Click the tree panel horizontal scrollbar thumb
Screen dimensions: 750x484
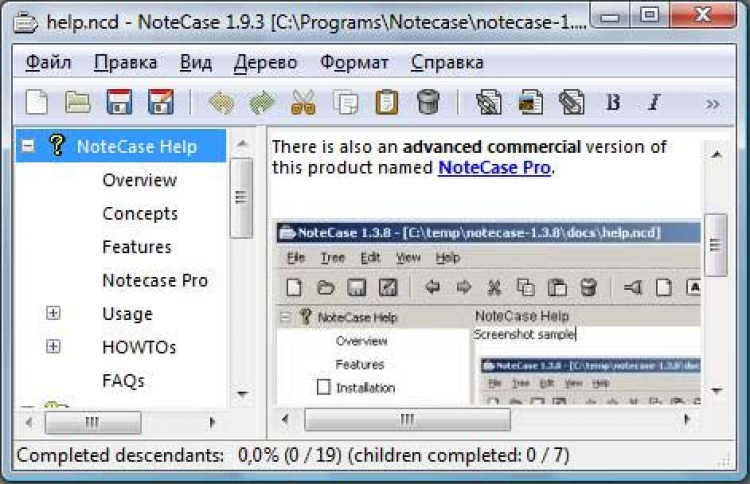tap(93, 422)
